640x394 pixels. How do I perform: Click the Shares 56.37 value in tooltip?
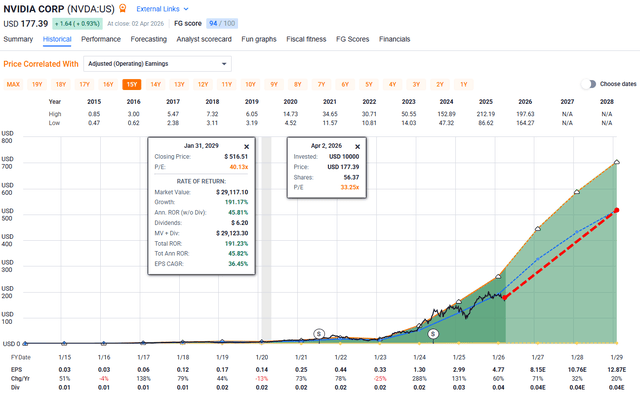pyautogui.click(x=351, y=177)
